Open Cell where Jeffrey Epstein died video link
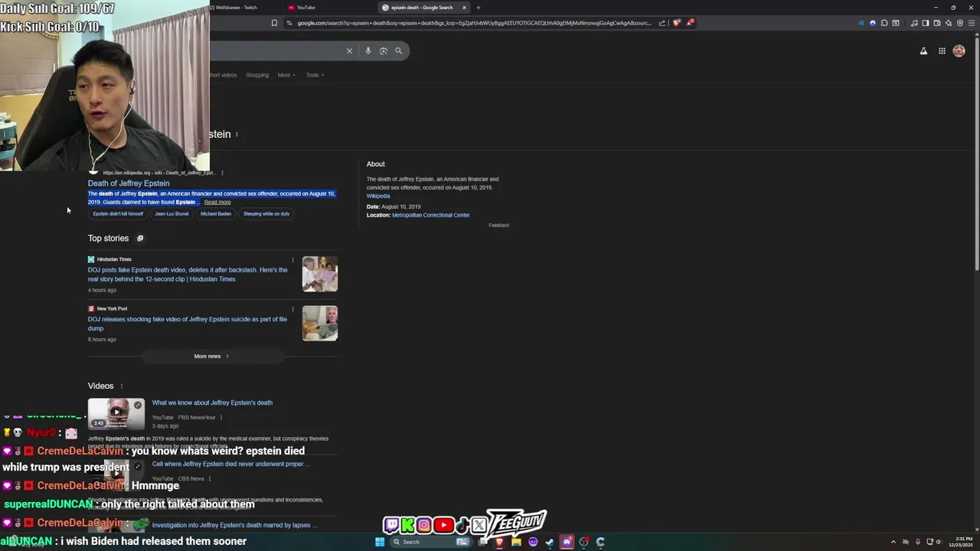The width and height of the screenshot is (980, 551). point(230,464)
